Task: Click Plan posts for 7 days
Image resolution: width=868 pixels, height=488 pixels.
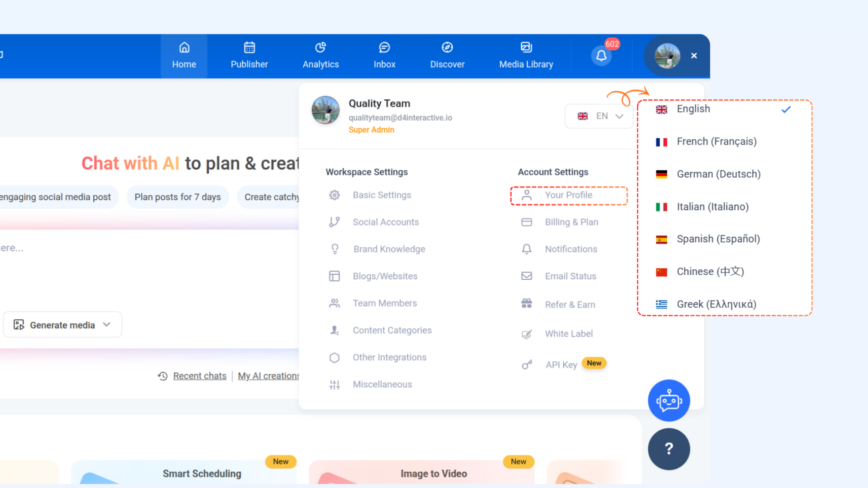Action: point(178,197)
